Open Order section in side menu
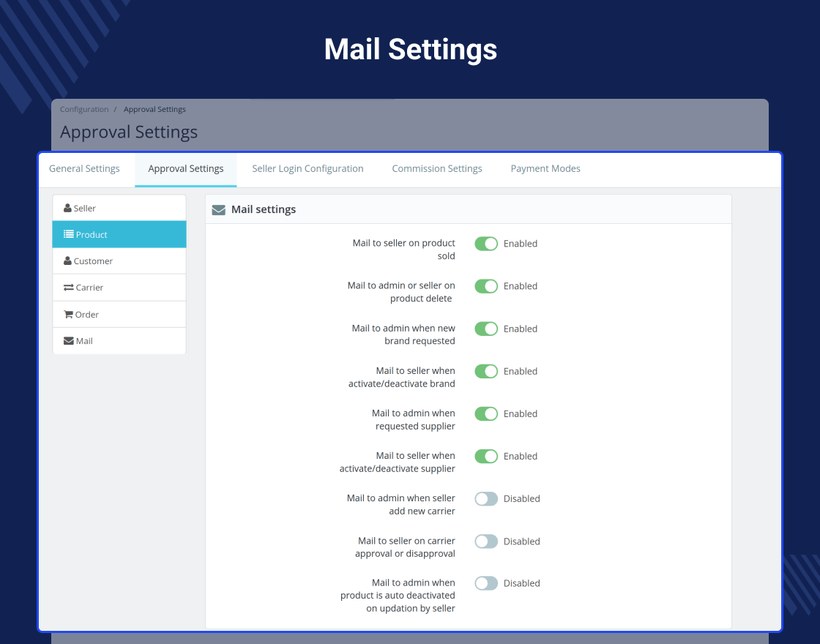The height and width of the screenshot is (644, 820). coord(119,314)
